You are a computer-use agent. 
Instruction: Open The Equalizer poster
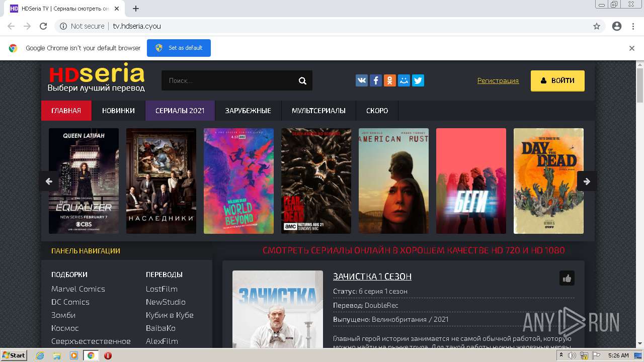[x=84, y=181]
